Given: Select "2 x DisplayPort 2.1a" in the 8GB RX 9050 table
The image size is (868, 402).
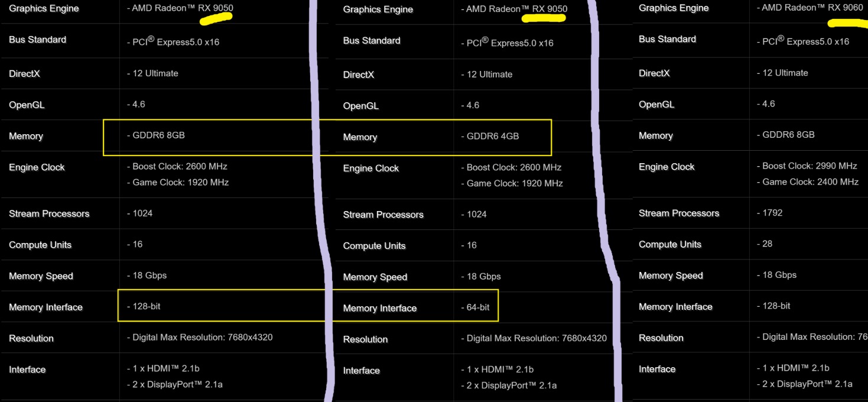Looking at the screenshot, I should tap(177, 384).
